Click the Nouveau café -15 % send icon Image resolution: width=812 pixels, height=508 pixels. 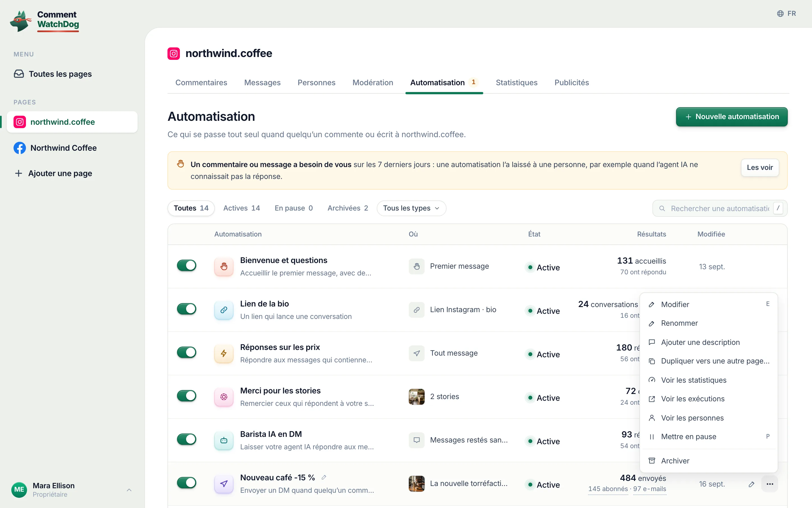[224, 483]
